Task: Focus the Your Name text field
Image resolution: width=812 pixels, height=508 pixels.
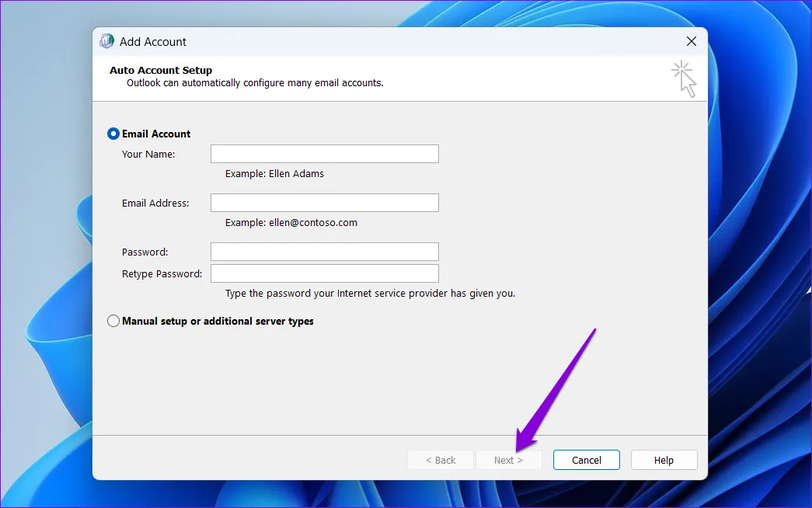Action: (324, 154)
